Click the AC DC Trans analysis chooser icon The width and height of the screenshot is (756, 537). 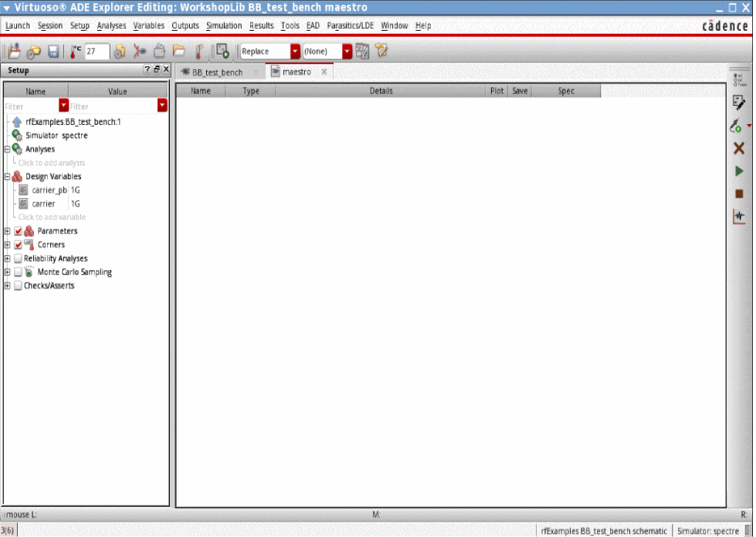(739, 79)
